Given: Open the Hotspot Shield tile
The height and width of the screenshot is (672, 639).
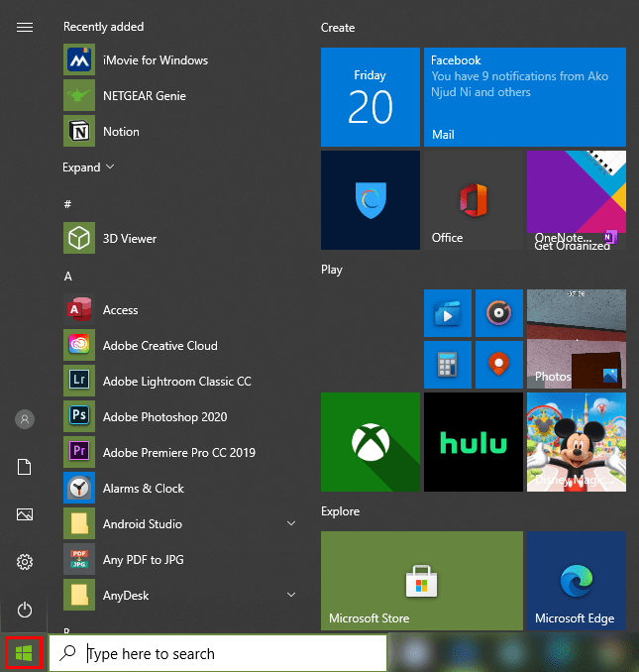Looking at the screenshot, I should pos(370,200).
